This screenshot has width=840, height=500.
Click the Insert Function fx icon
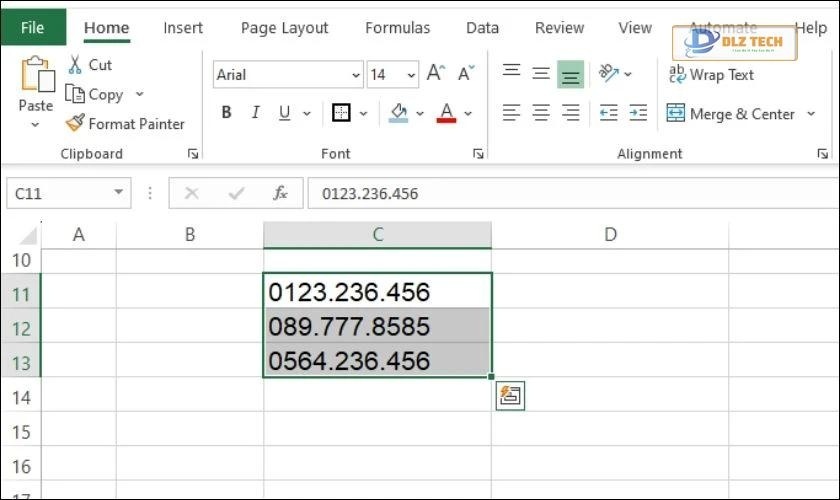281,193
